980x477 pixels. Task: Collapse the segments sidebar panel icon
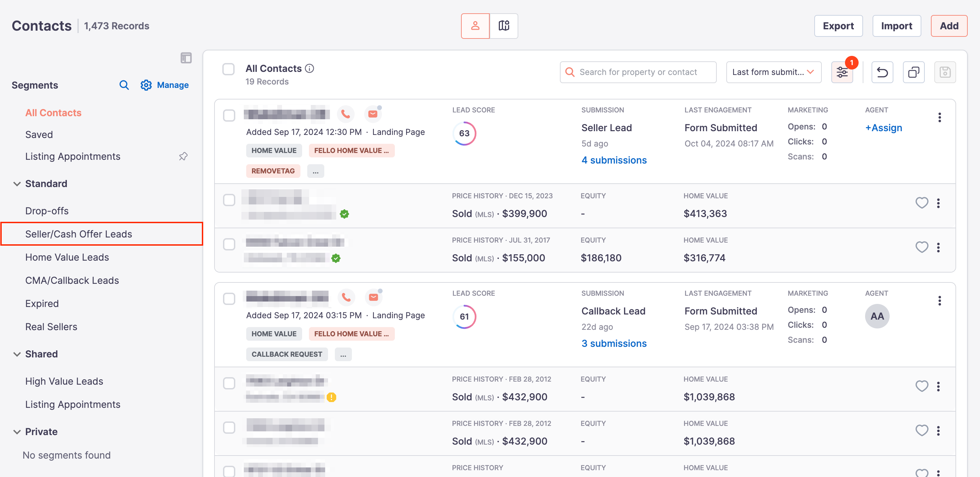click(186, 58)
